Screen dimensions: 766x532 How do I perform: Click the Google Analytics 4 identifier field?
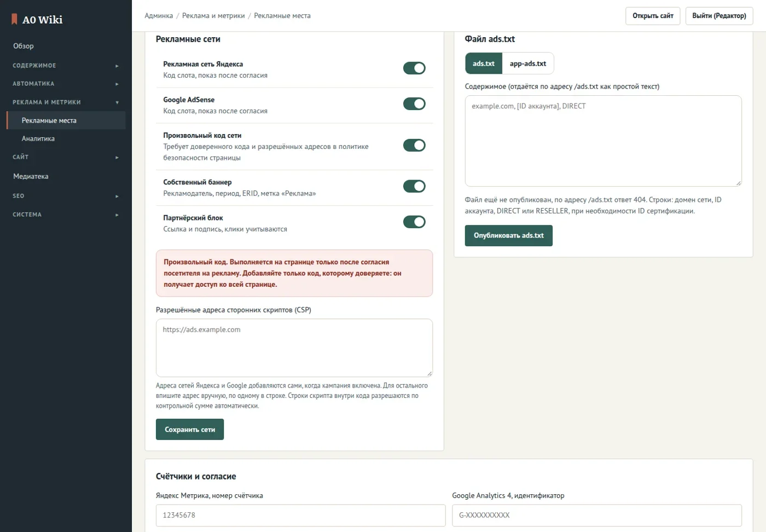597,516
